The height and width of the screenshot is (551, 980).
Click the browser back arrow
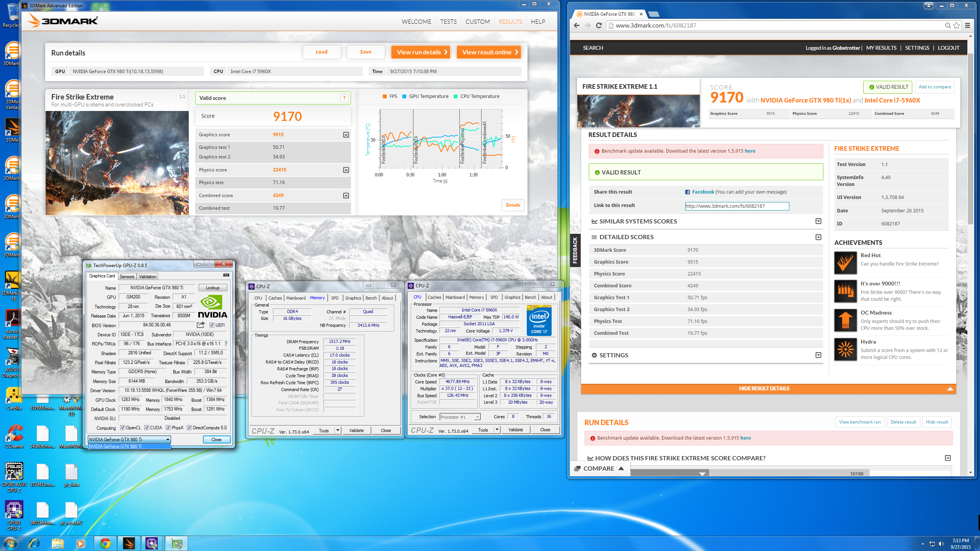point(577,25)
